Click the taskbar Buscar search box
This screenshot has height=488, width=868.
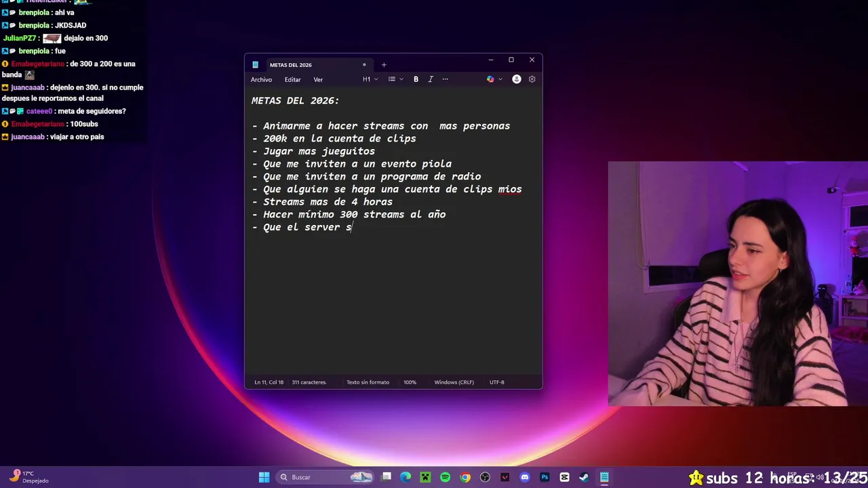click(x=326, y=477)
